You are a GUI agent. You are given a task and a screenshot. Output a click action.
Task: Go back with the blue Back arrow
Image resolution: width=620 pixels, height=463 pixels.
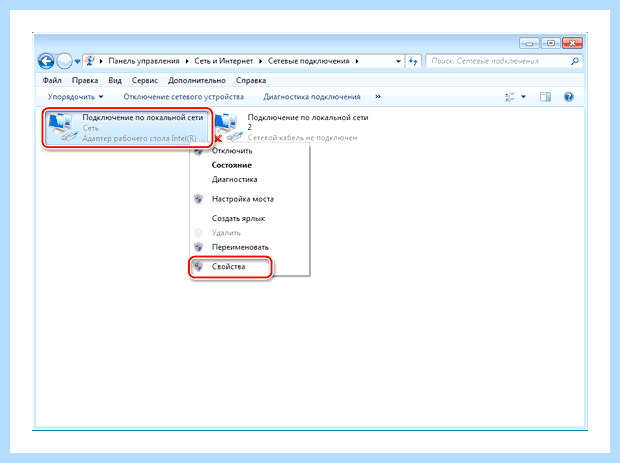pyautogui.click(x=46, y=61)
